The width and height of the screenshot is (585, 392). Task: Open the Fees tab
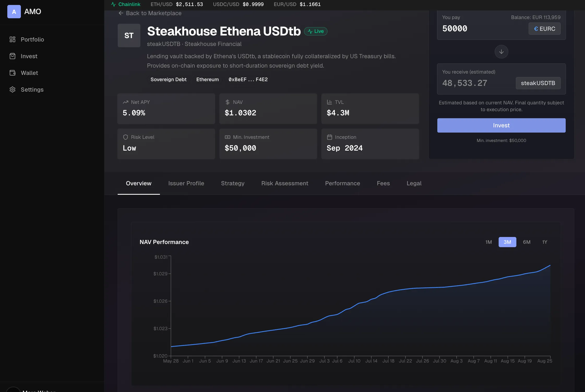(x=383, y=183)
